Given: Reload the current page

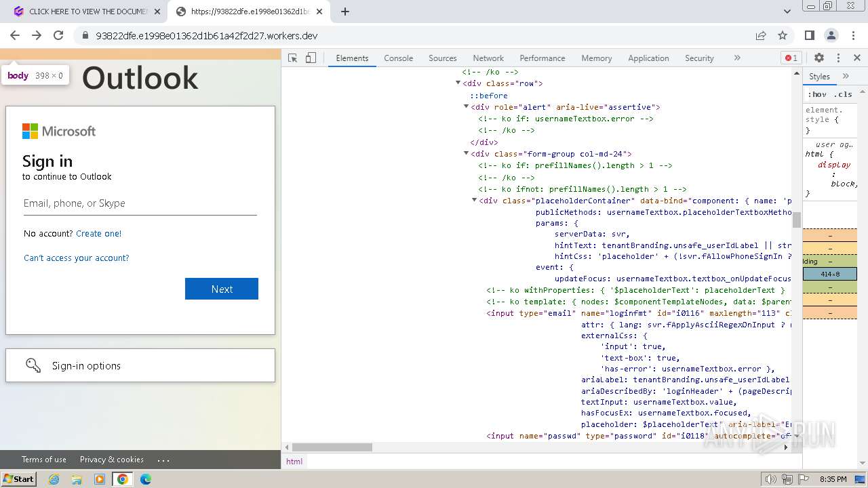Looking at the screenshot, I should 58,35.
